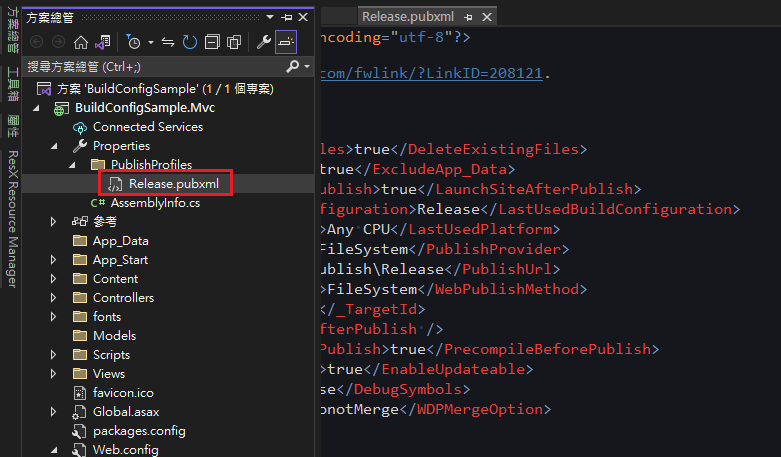
Task: Expand the Global.asax node
Action: (53, 412)
